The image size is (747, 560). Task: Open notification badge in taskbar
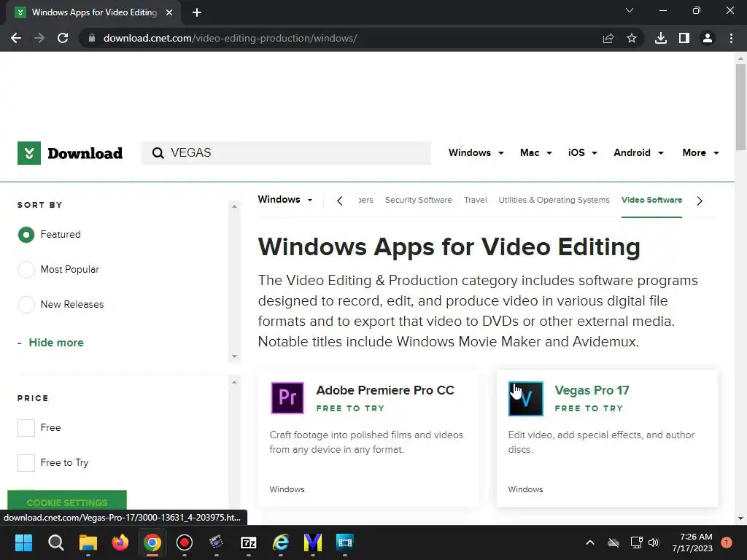[727, 542]
